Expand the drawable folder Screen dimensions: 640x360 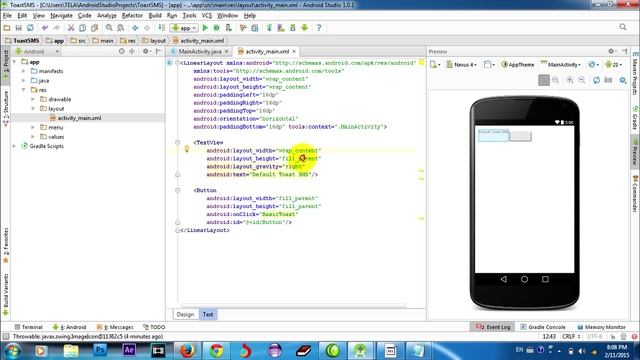click(x=33, y=99)
